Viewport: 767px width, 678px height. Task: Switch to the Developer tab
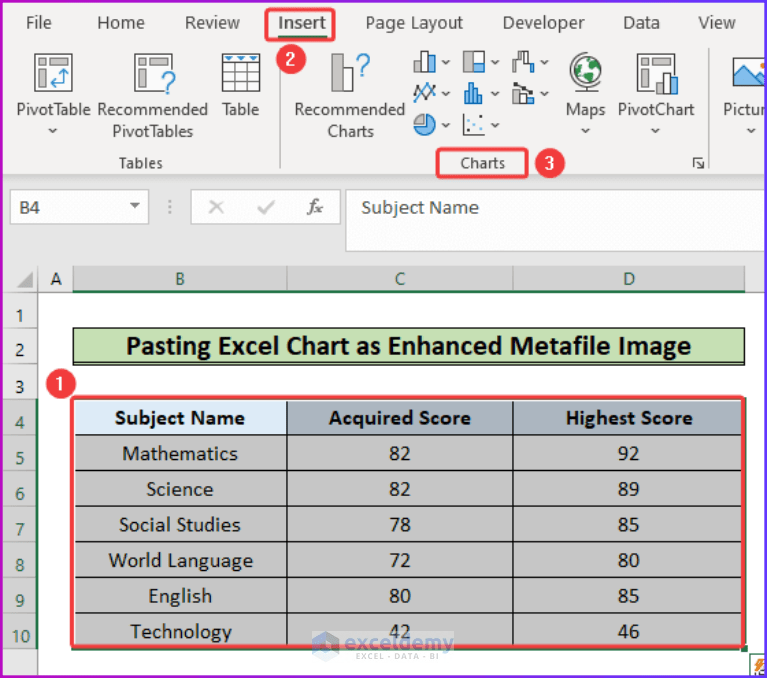[x=543, y=23]
